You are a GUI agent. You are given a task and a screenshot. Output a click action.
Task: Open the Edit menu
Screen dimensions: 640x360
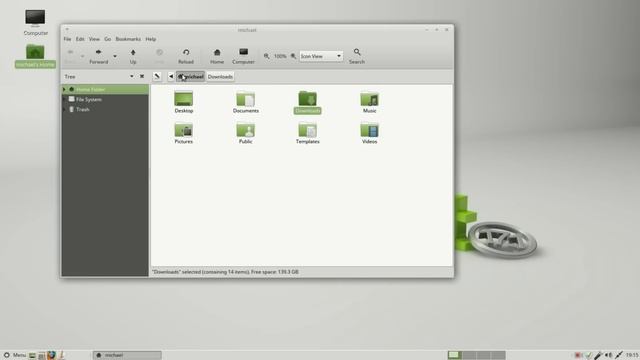click(80, 39)
